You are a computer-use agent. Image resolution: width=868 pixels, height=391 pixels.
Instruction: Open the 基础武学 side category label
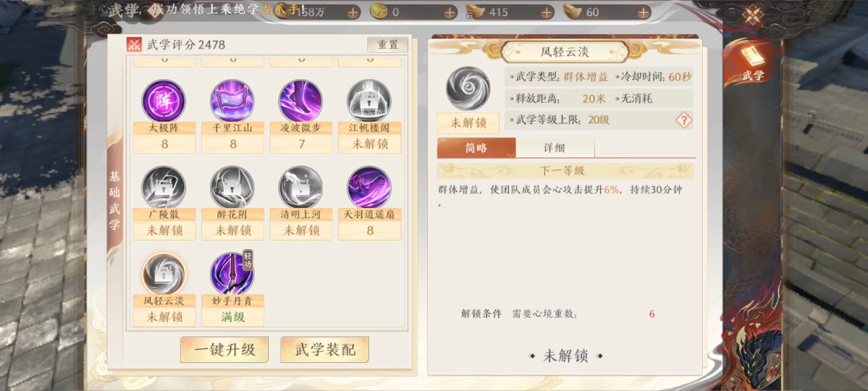115,201
